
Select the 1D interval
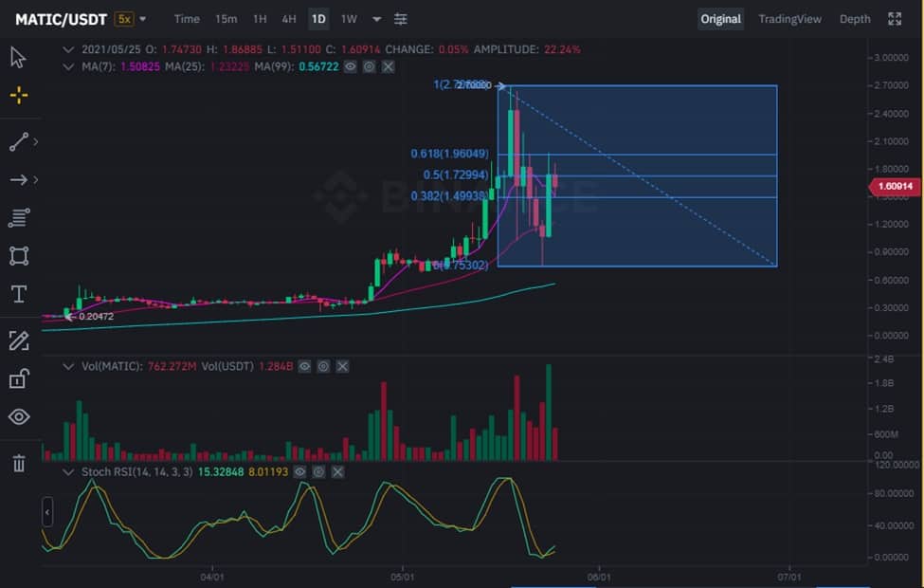[x=318, y=19]
